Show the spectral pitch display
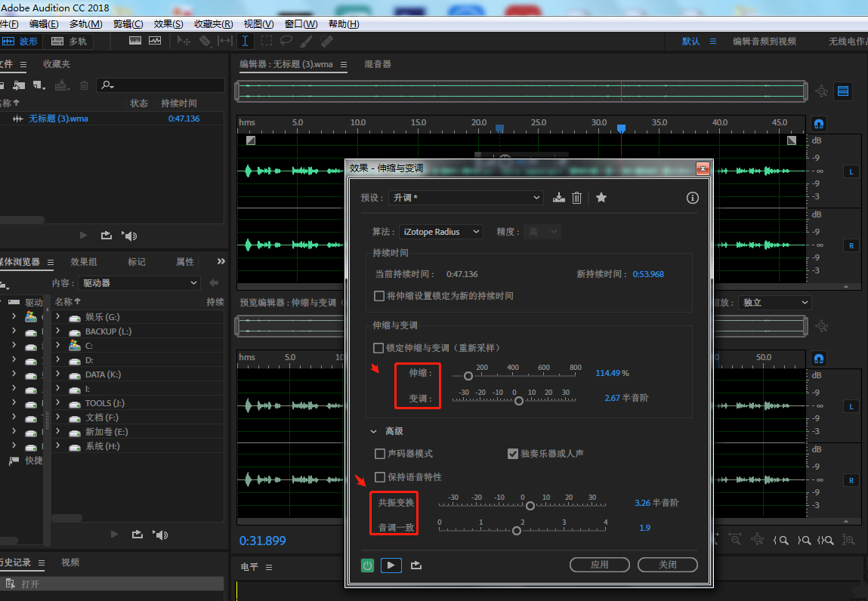This screenshot has width=868, height=601. (x=155, y=41)
